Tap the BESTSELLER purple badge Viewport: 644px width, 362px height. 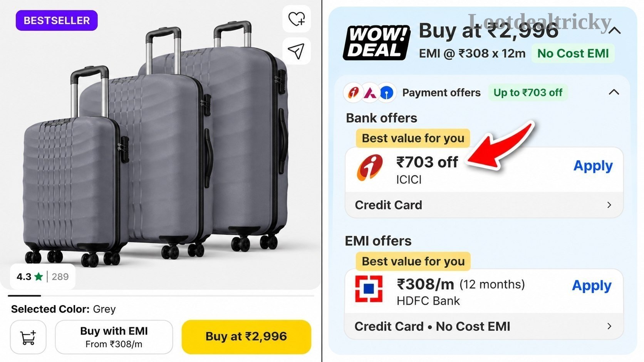[57, 20]
